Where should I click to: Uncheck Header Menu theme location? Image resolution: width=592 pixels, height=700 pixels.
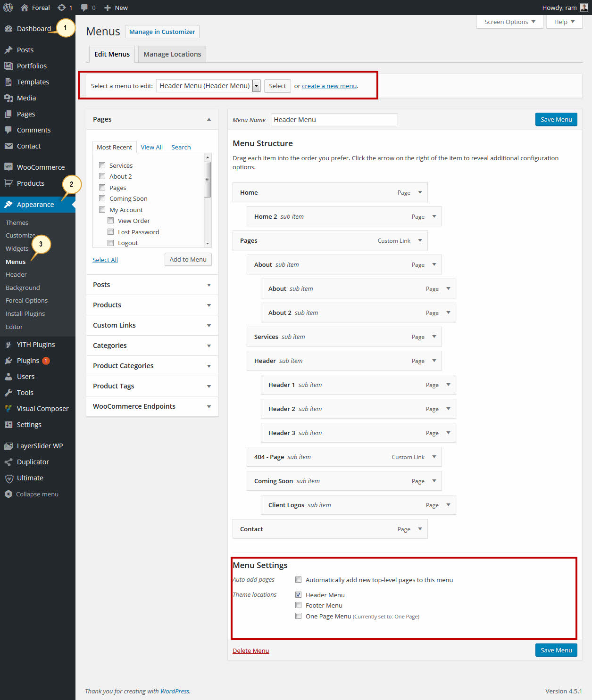pyautogui.click(x=298, y=595)
